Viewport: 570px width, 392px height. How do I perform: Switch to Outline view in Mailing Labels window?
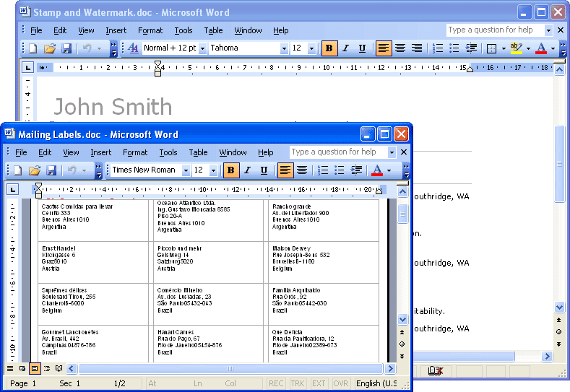click(47, 368)
